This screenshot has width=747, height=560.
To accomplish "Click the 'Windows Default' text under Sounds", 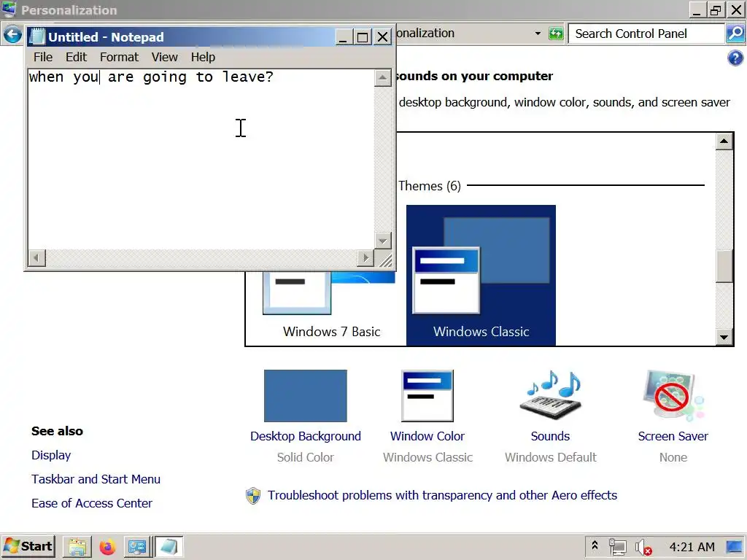I will tap(550, 458).
